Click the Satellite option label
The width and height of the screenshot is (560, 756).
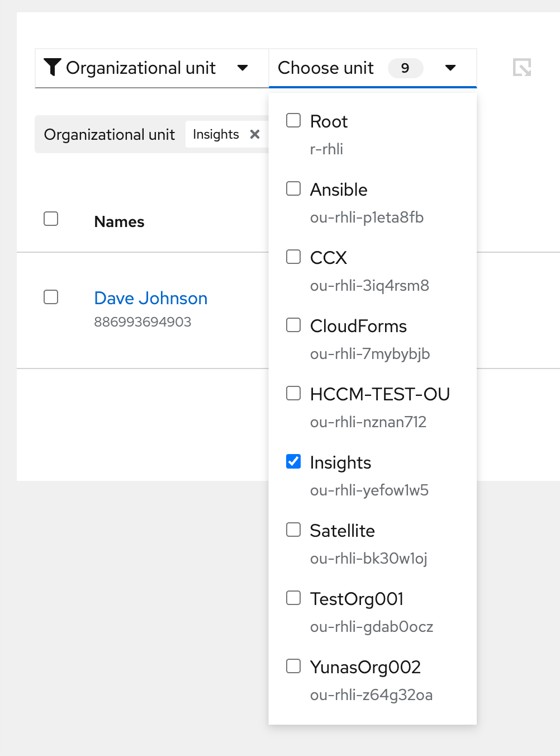(342, 531)
